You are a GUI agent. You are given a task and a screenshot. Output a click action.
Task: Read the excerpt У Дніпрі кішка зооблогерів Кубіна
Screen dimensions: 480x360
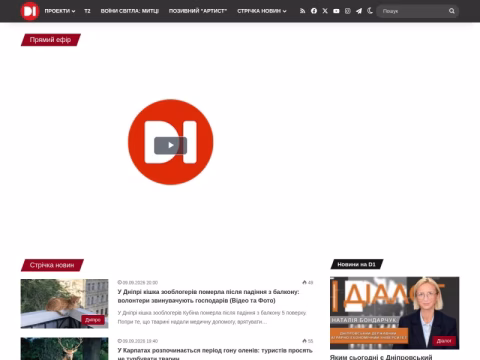tap(212, 317)
